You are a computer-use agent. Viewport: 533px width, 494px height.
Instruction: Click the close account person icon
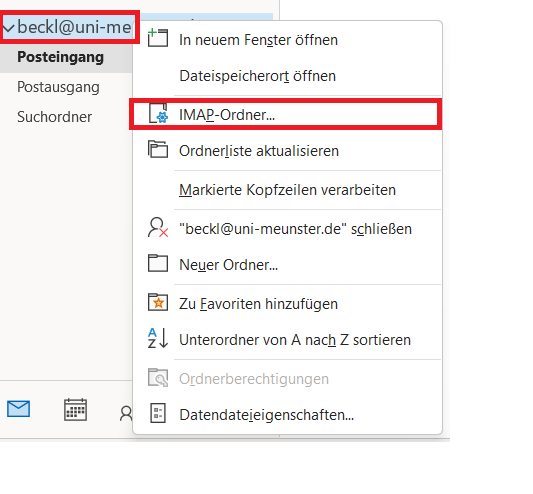click(x=158, y=227)
